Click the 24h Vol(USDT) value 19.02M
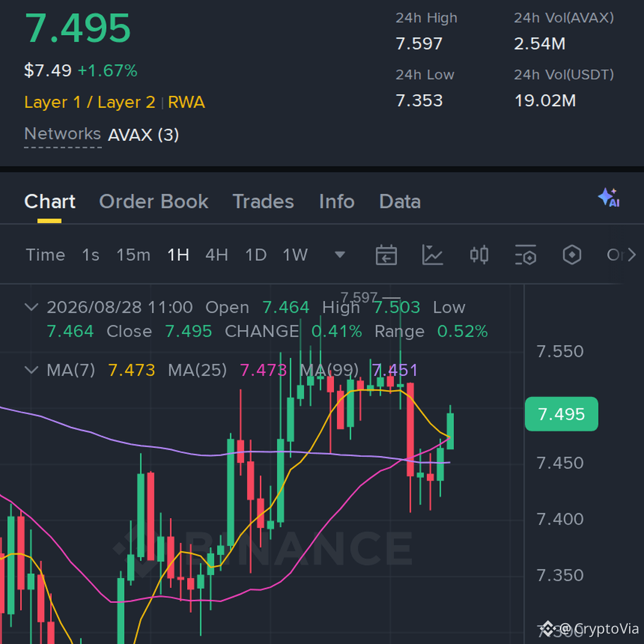 545,101
